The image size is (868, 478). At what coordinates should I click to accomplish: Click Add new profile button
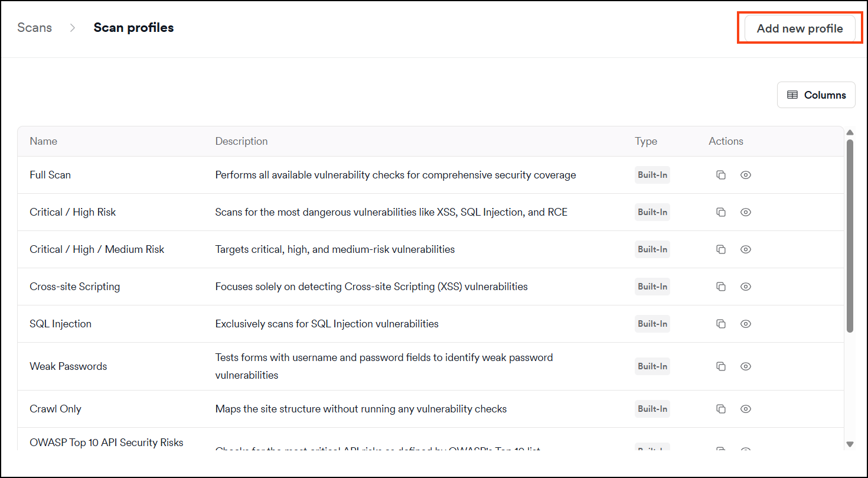pos(800,28)
